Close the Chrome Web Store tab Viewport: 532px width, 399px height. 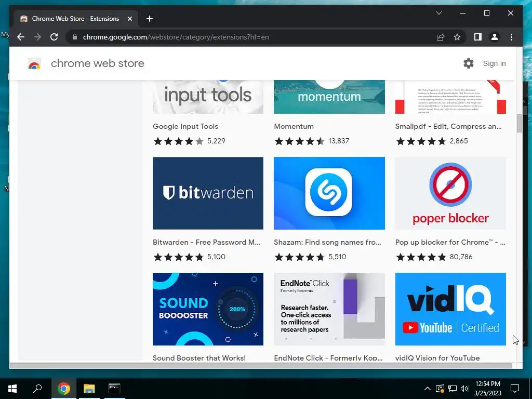coord(129,19)
